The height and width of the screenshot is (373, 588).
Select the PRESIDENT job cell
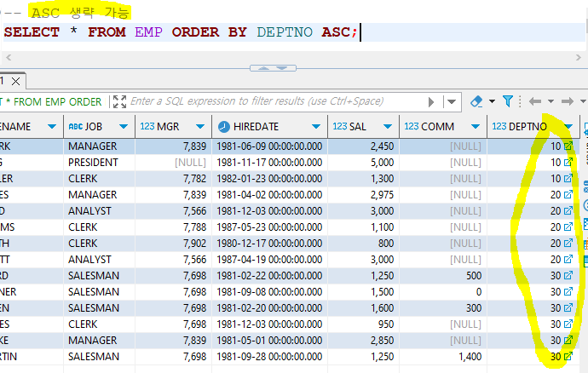(x=100, y=163)
